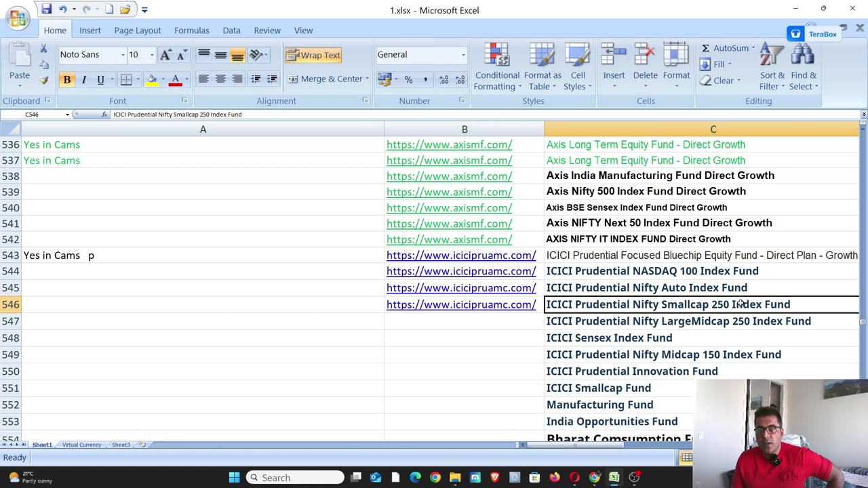Click the Borders grid icon

point(126,80)
